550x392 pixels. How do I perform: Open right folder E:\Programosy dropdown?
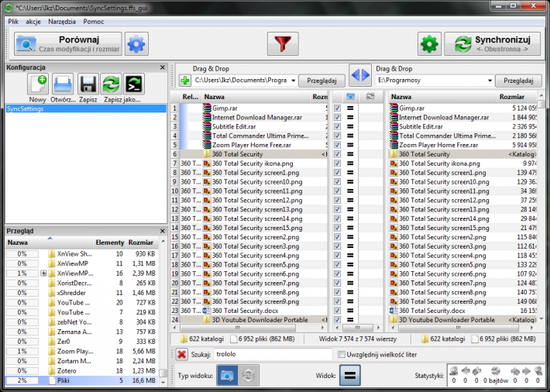pos(490,81)
